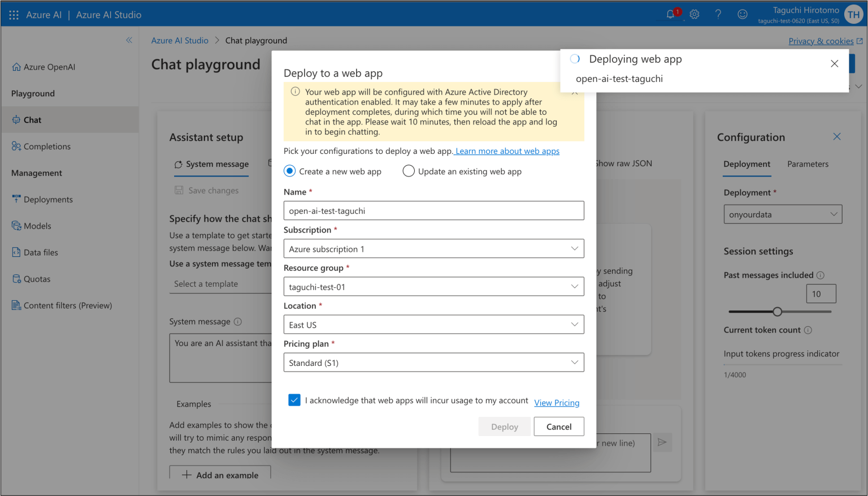868x496 pixels.
Task: Select Completions in the sidebar
Action: (x=47, y=146)
